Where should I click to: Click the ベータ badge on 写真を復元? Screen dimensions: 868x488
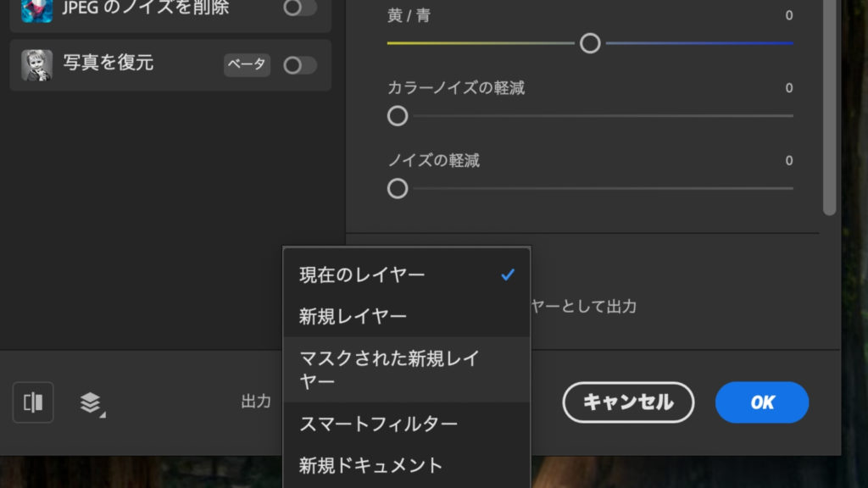[247, 65]
